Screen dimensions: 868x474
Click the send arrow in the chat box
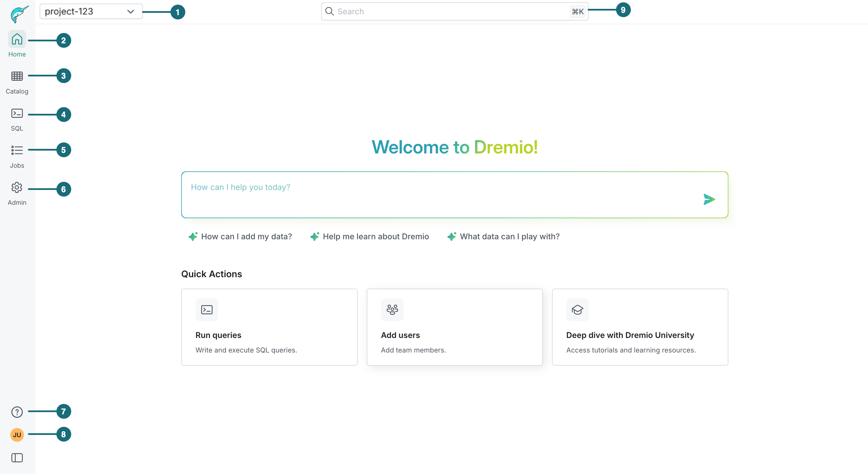[x=710, y=199]
